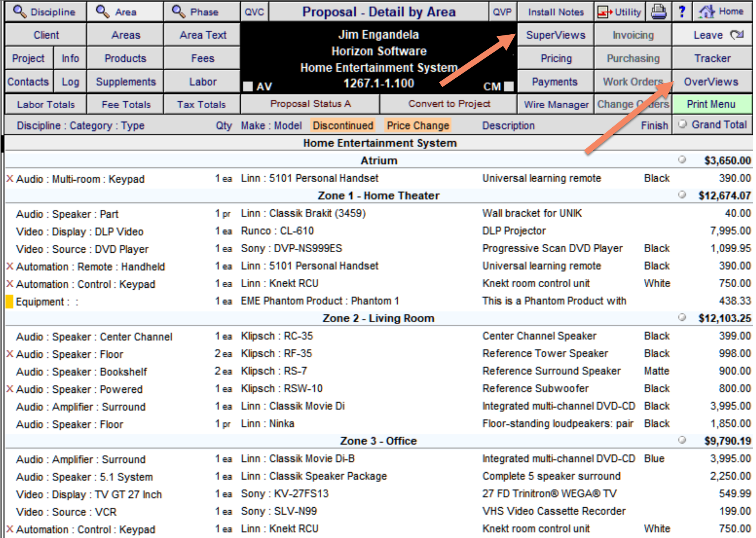Select the Grand Total radio button
The height and width of the screenshot is (538, 756).
(x=682, y=124)
